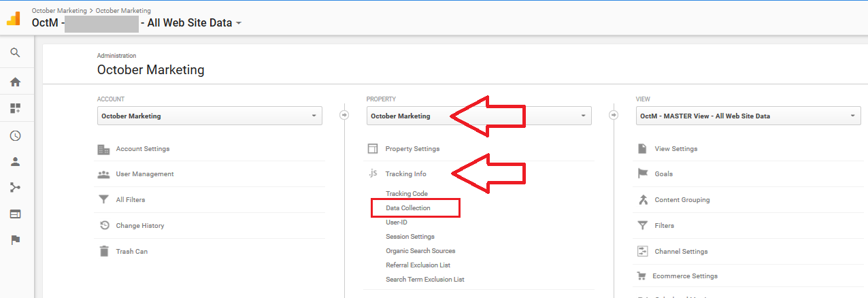Open Real-time clock icon in sidebar
868x298 pixels.
(x=15, y=135)
